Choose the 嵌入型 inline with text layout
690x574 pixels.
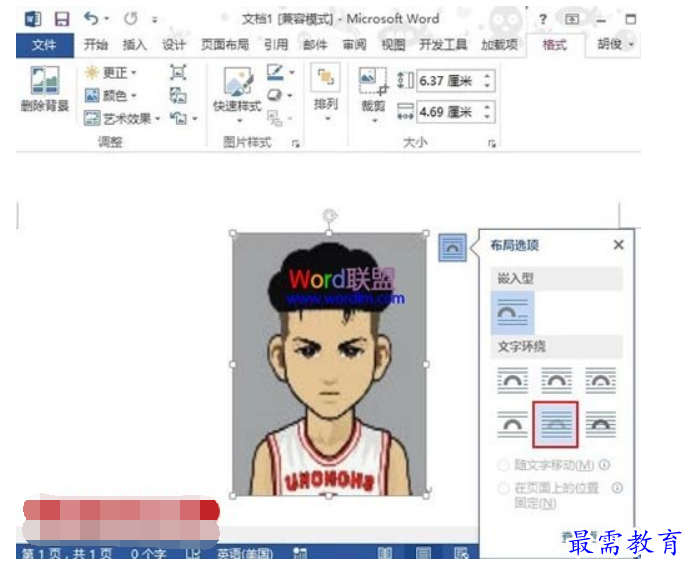coord(512,313)
